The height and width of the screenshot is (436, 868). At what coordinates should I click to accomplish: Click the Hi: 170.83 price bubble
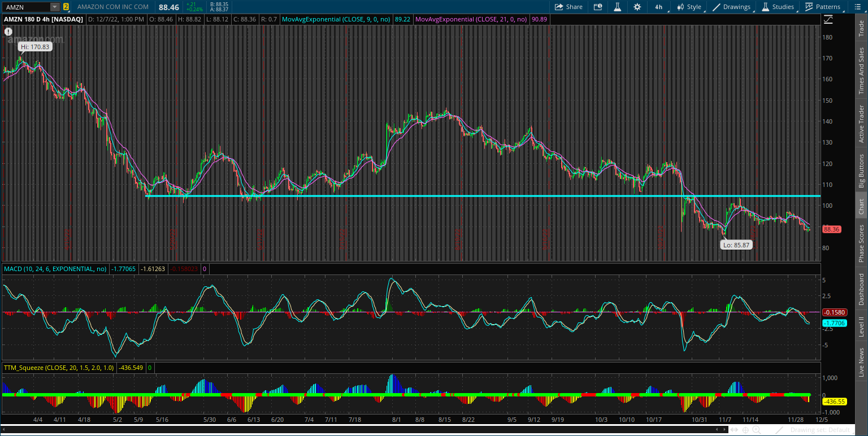coord(34,47)
